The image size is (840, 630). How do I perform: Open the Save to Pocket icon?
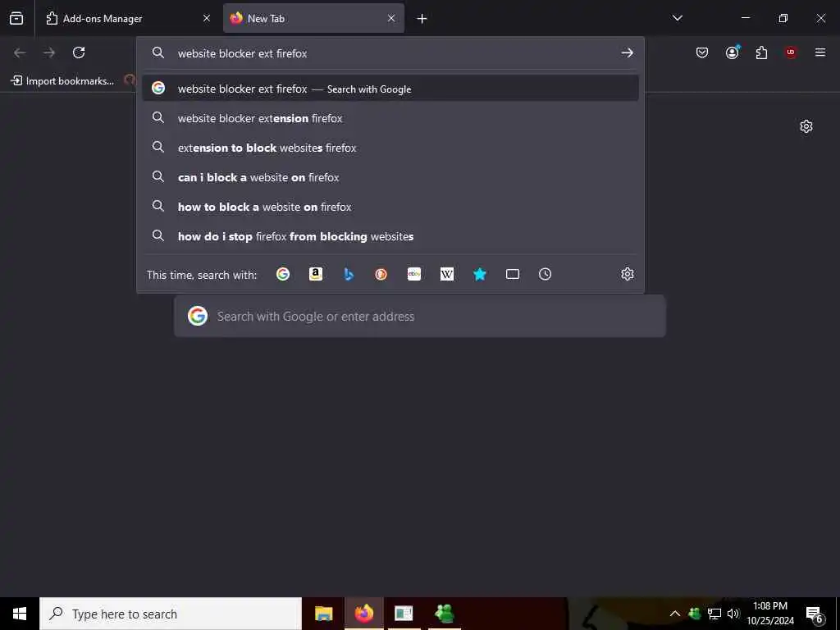[x=702, y=52]
